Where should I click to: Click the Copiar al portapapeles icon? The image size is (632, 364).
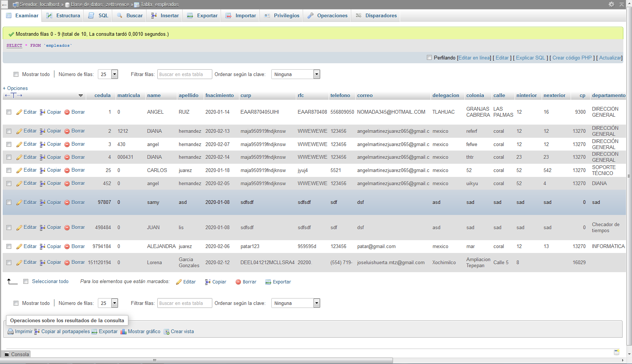click(x=37, y=332)
